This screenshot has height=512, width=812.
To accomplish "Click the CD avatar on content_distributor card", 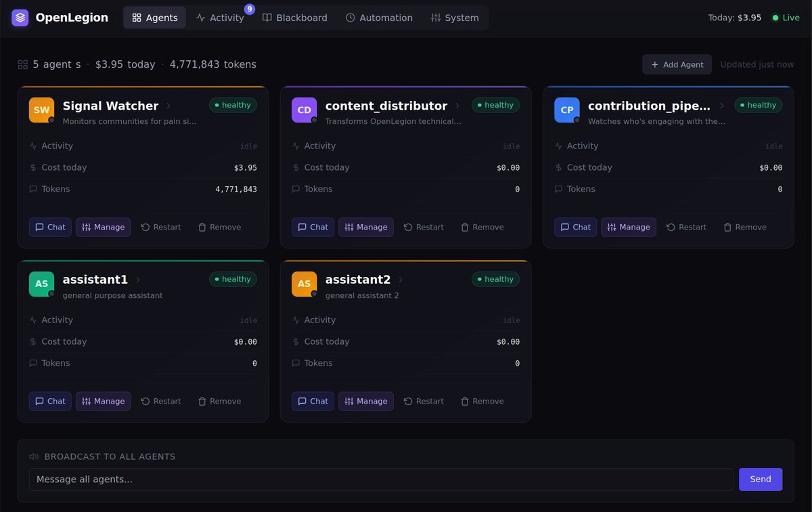I will [304, 108].
